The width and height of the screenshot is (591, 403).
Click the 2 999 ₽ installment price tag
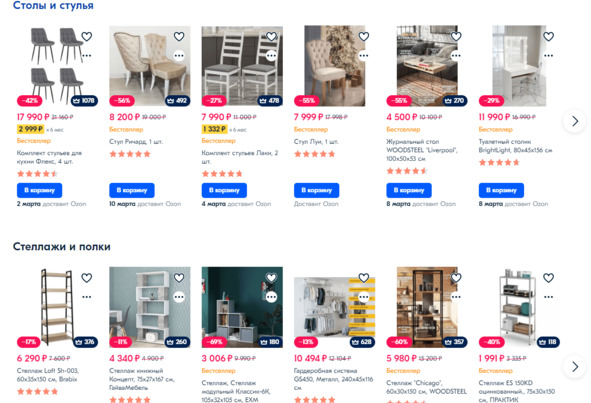[30, 129]
